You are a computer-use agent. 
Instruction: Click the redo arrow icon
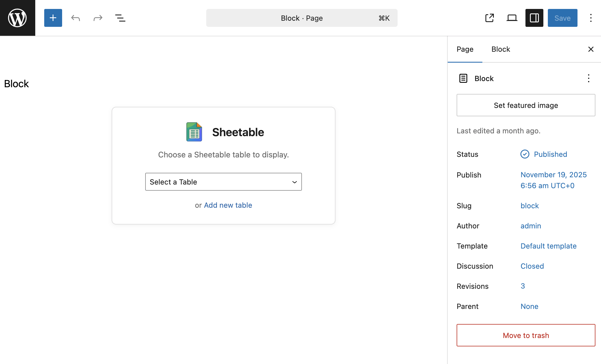98,18
